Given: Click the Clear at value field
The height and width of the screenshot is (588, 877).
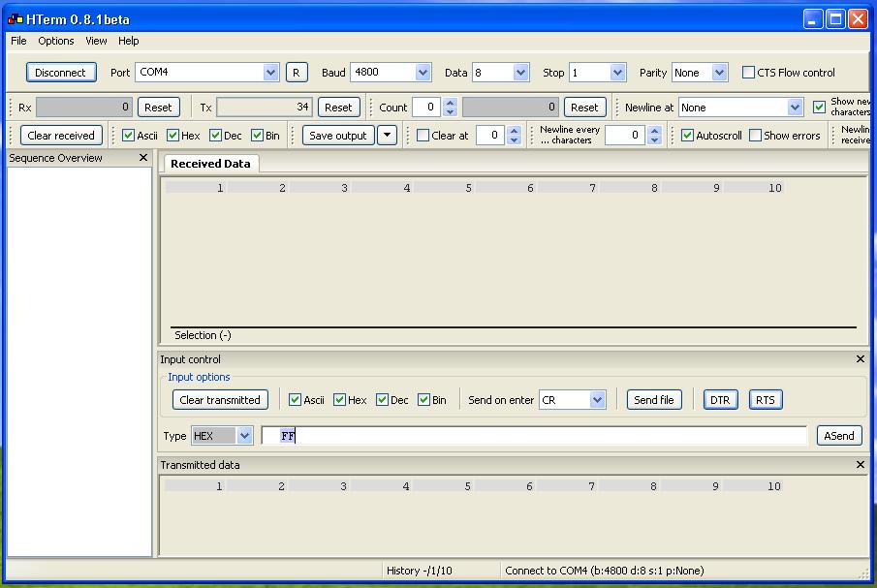Looking at the screenshot, I should pyautogui.click(x=491, y=136).
